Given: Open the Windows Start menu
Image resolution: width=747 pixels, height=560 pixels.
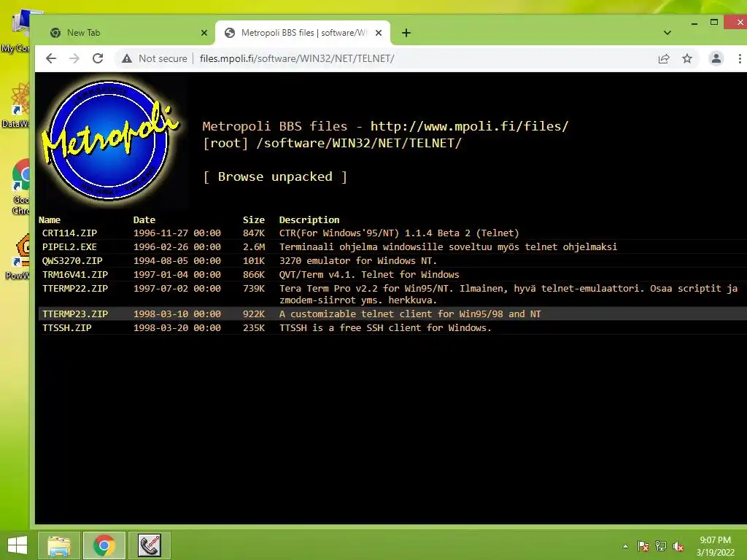Looking at the screenshot, I should 18,545.
